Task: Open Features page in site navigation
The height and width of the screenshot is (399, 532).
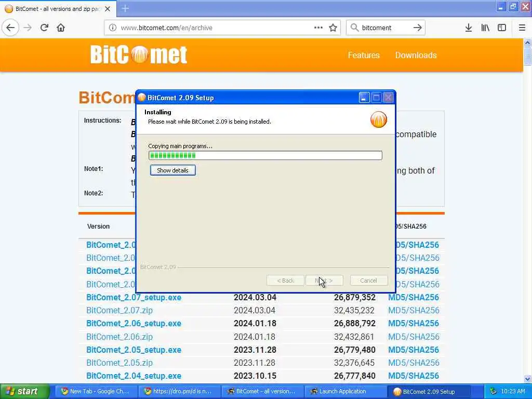Action: click(364, 55)
